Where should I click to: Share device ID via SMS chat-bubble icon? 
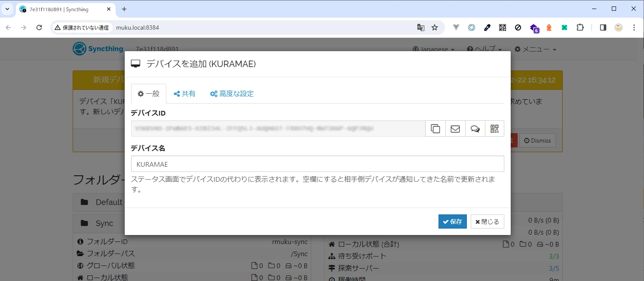click(475, 128)
